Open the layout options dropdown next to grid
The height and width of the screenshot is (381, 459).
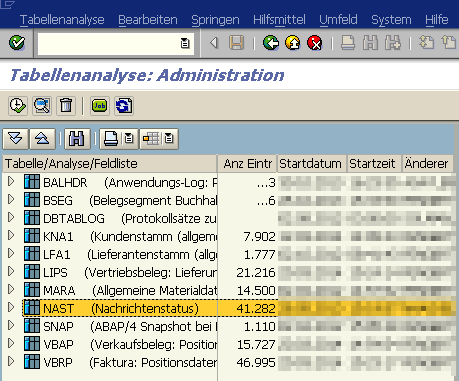click(x=169, y=138)
